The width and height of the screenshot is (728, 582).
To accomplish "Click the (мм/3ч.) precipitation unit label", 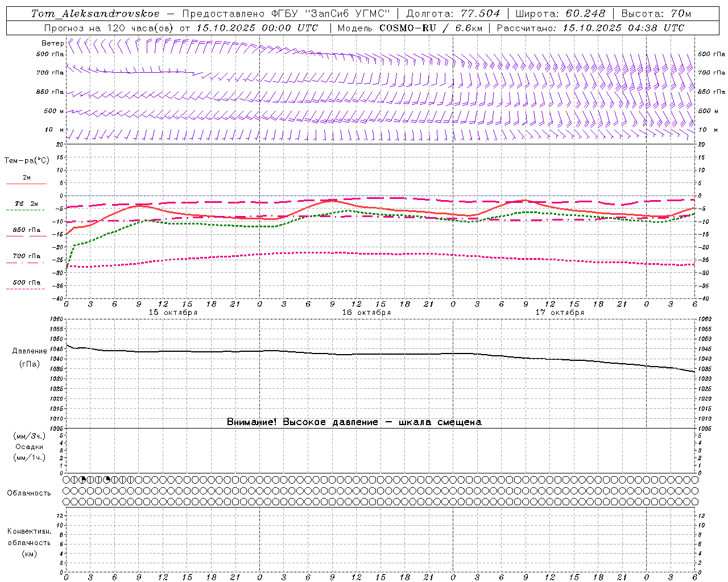I will pyautogui.click(x=30, y=436).
